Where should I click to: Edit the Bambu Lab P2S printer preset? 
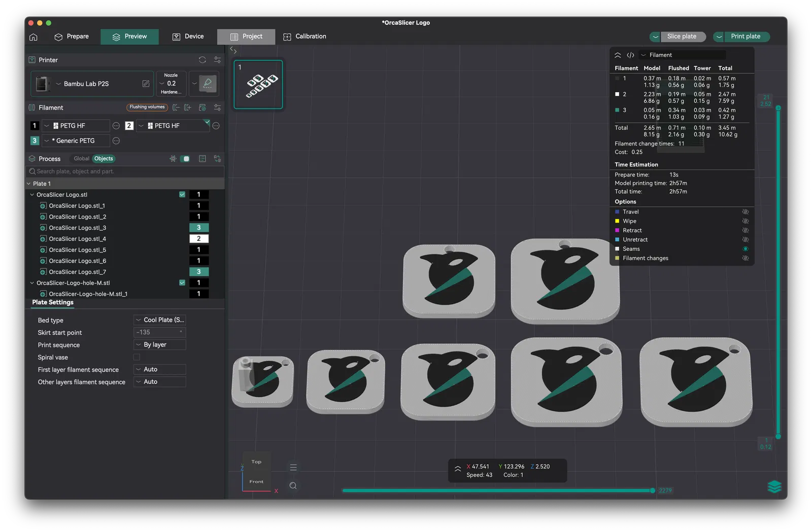point(146,84)
